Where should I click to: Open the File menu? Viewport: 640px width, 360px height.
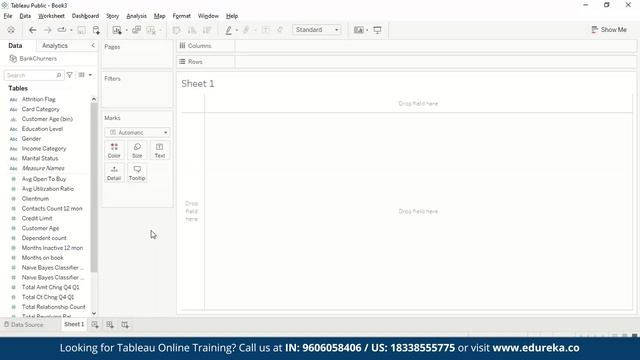pos(8,16)
